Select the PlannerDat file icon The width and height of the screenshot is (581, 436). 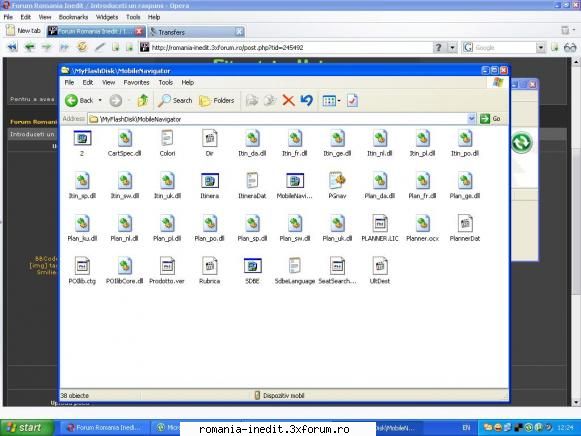pos(465,228)
